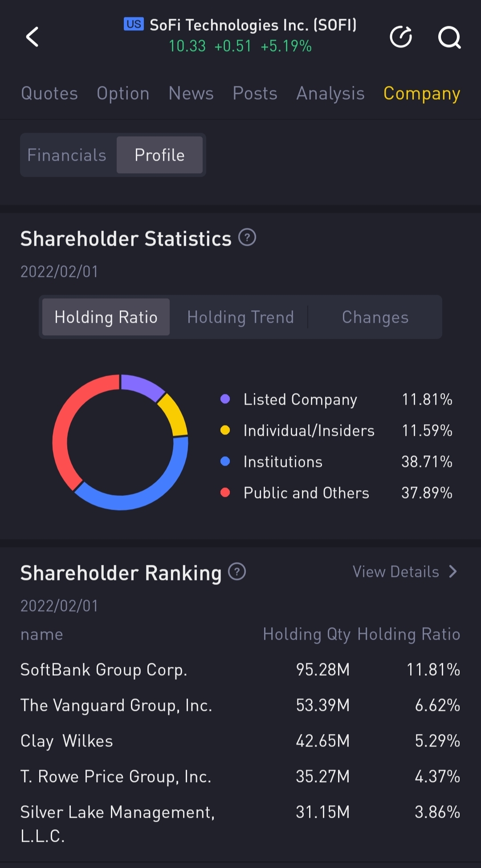Switch to Holding Ratio view
The height and width of the screenshot is (868, 481).
tap(106, 317)
